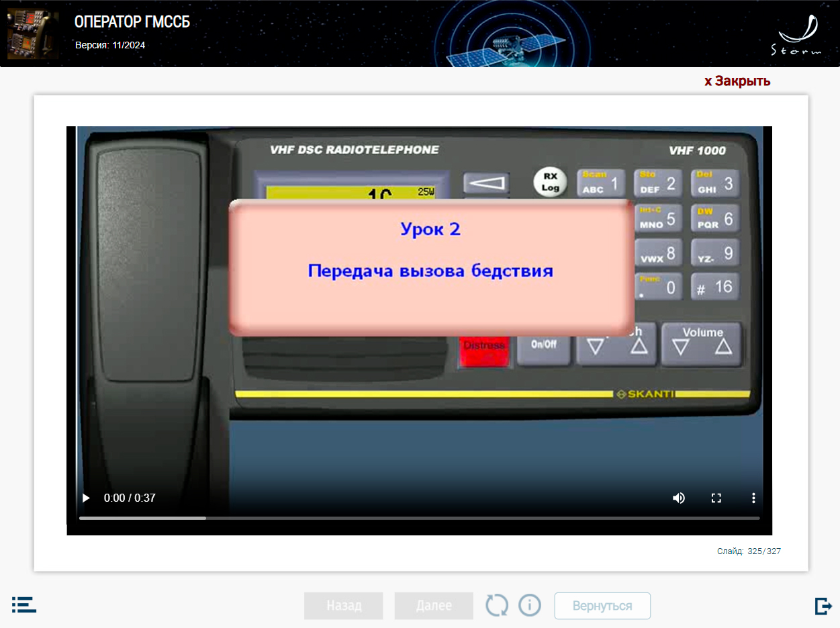The width and height of the screenshot is (840, 628).
Task: Click the Squelch up arrow
Action: click(639, 347)
